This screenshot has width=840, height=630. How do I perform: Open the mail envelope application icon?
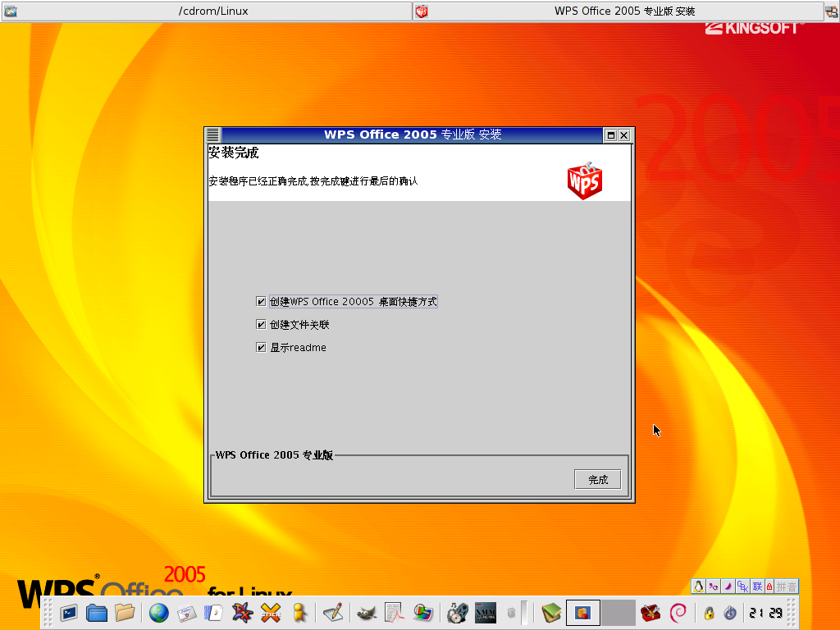(x=186, y=613)
